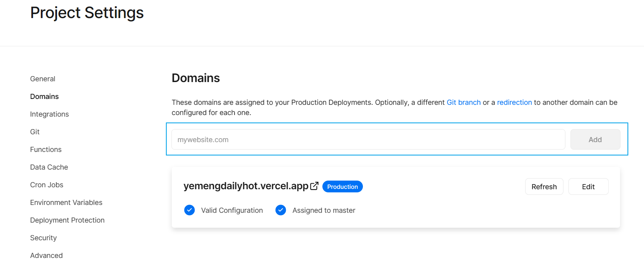Open Integrations settings

point(50,114)
